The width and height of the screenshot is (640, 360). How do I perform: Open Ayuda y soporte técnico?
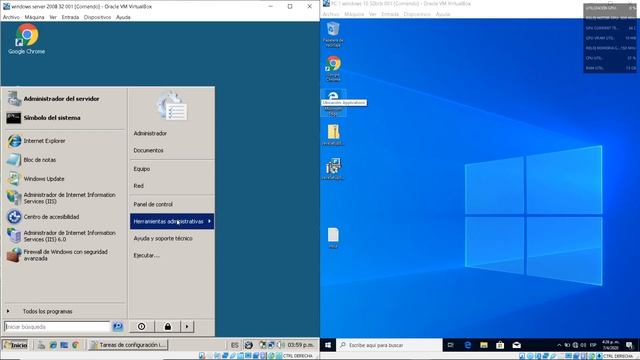click(x=163, y=238)
